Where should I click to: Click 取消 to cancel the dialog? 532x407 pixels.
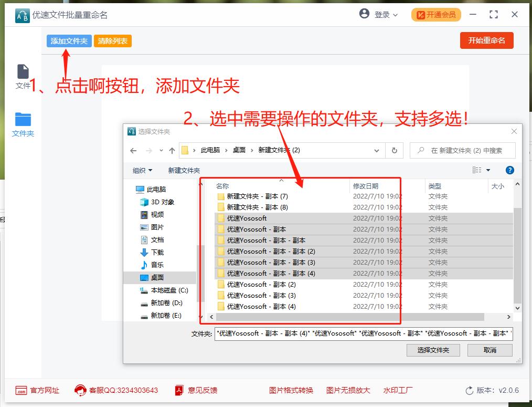coord(490,350)
